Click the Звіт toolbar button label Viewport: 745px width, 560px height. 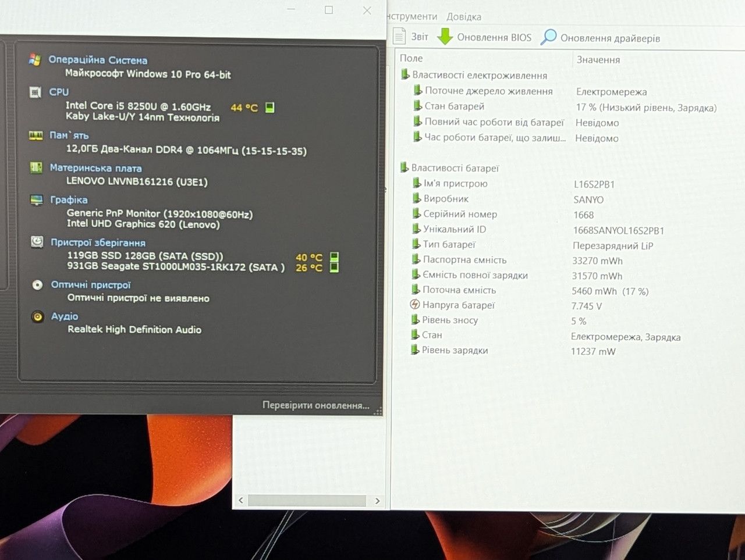tap(420, 37)
